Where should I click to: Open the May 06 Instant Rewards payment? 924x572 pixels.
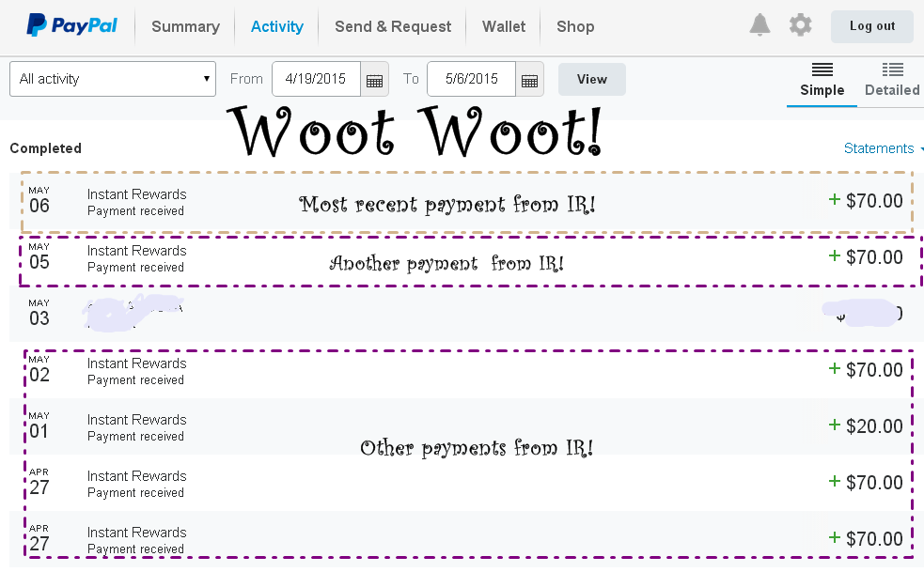coord(465,201)
